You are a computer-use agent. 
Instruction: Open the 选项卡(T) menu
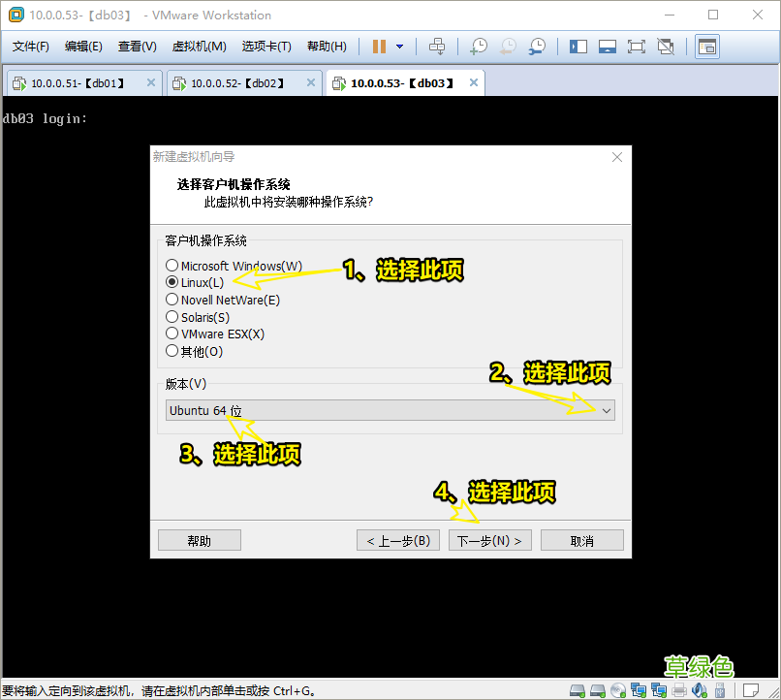[x=266, y=47]
